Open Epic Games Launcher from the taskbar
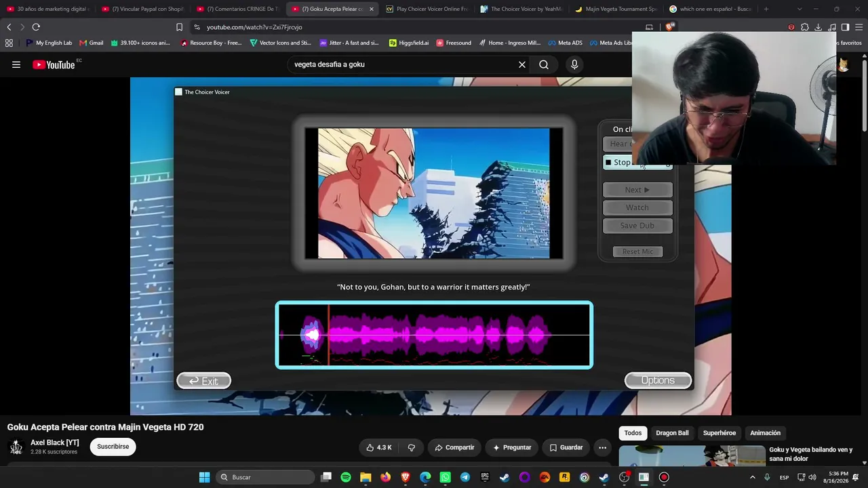Screen dimensions: 868x488 coord(485,477)
